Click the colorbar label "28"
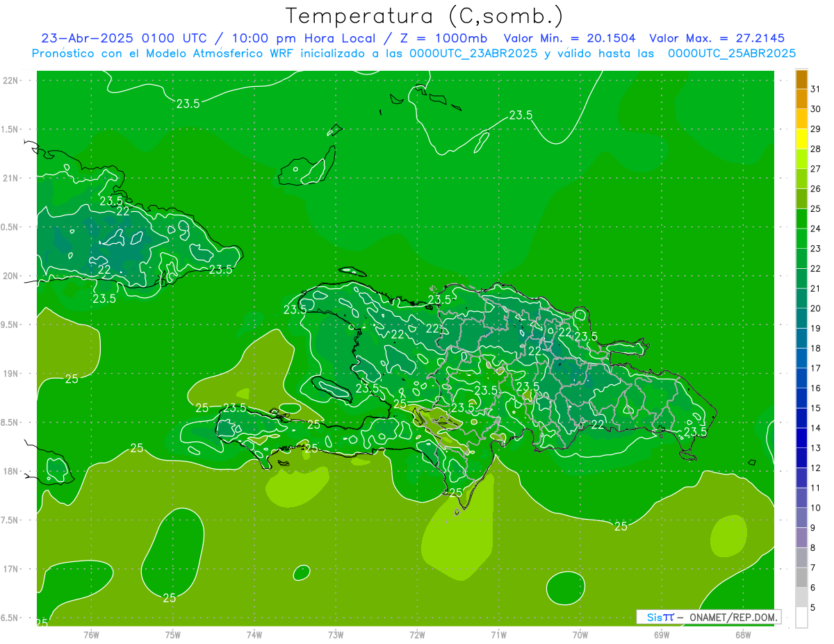 (x=816, y=149)
